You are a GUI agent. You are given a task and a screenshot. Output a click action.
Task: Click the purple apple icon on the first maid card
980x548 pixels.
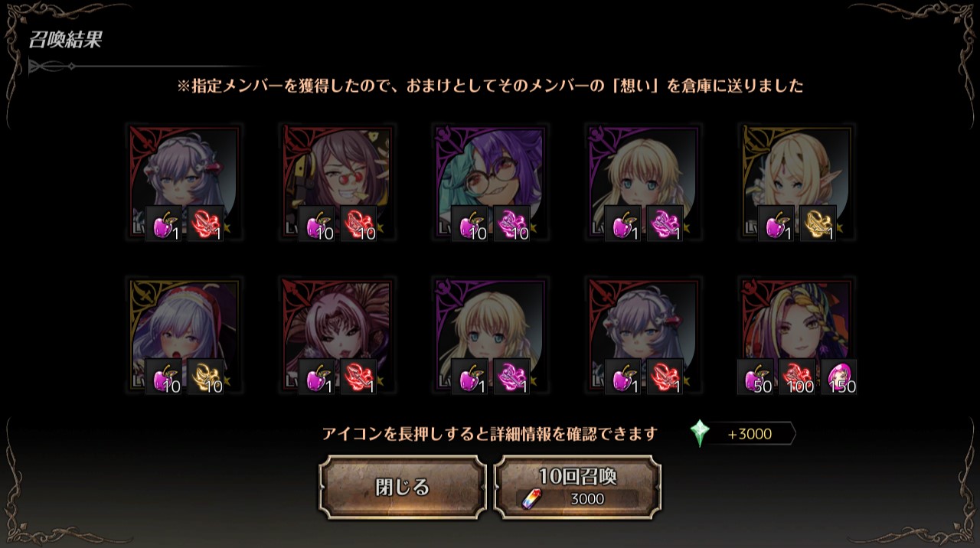[x=164, y=224]
